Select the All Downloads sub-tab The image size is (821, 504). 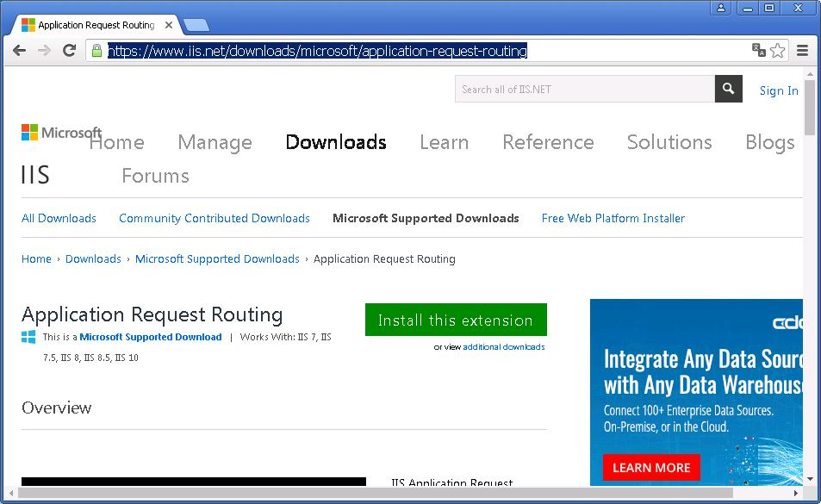pos(59,218)
